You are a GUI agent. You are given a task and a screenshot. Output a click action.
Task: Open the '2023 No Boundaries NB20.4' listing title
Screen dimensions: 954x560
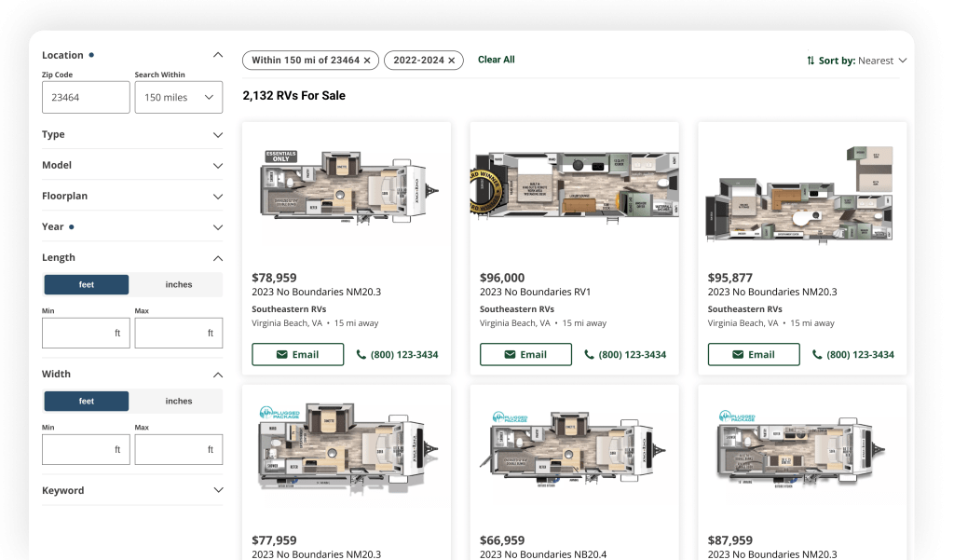click(x=543, y=554)
